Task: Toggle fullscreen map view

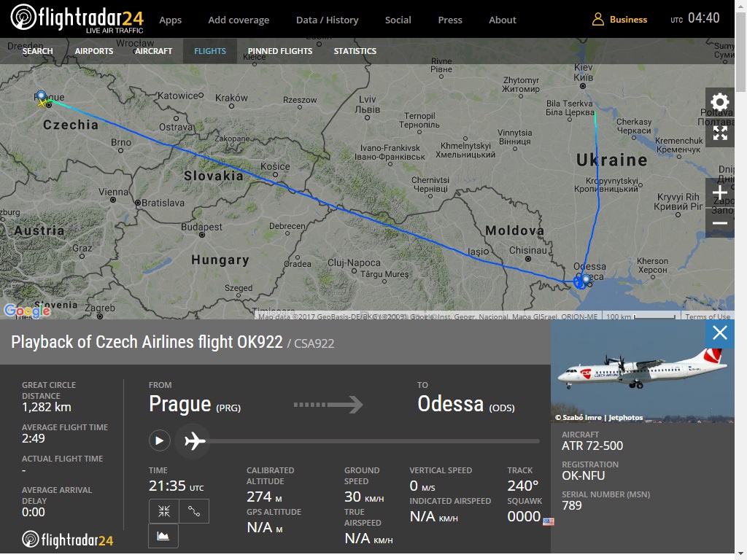Action: click(720, 133)
